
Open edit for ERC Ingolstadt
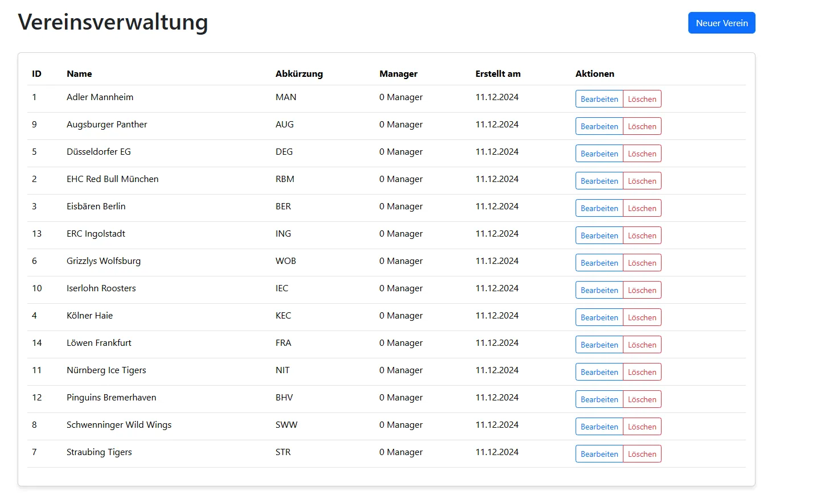point(599,236)
